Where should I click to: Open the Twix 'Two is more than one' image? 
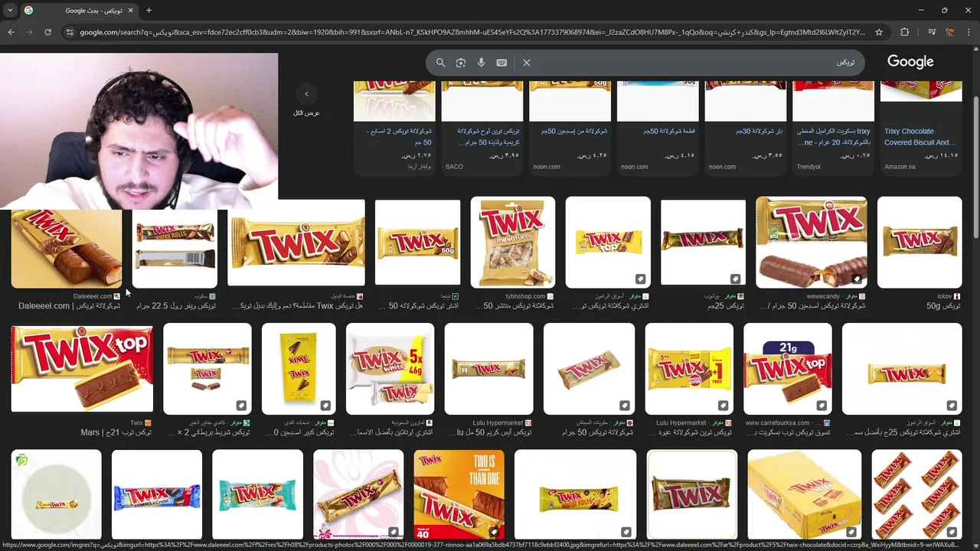point(459,494)
